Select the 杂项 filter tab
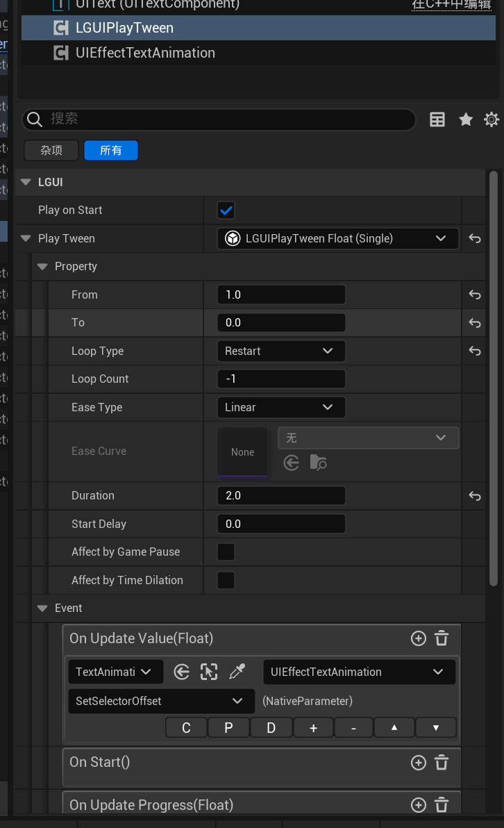 tap(51, 151)
